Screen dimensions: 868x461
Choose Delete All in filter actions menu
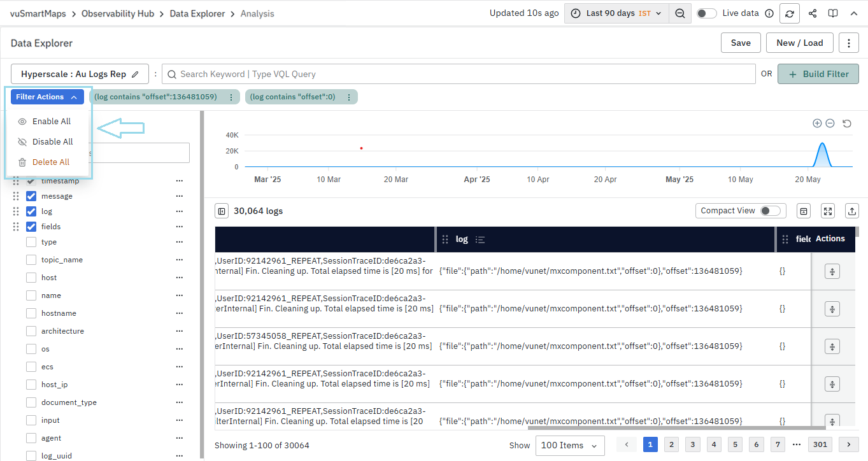tap(50, 162)
